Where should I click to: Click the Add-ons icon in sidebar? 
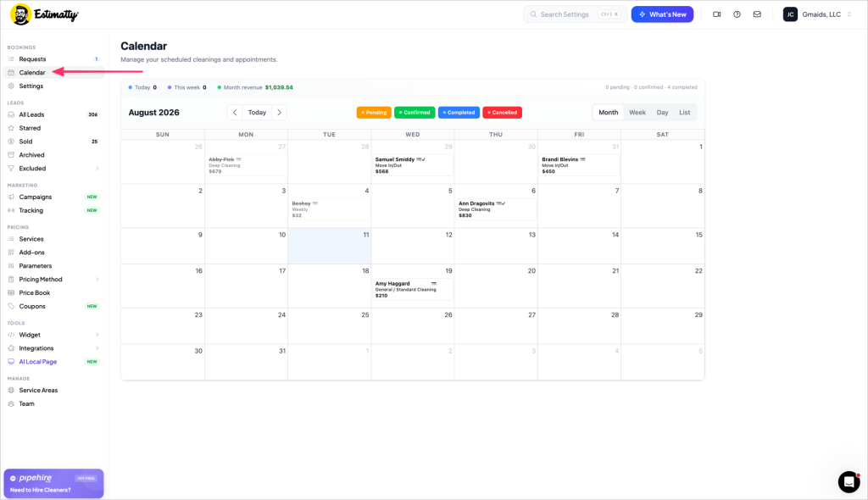point(11,253)
